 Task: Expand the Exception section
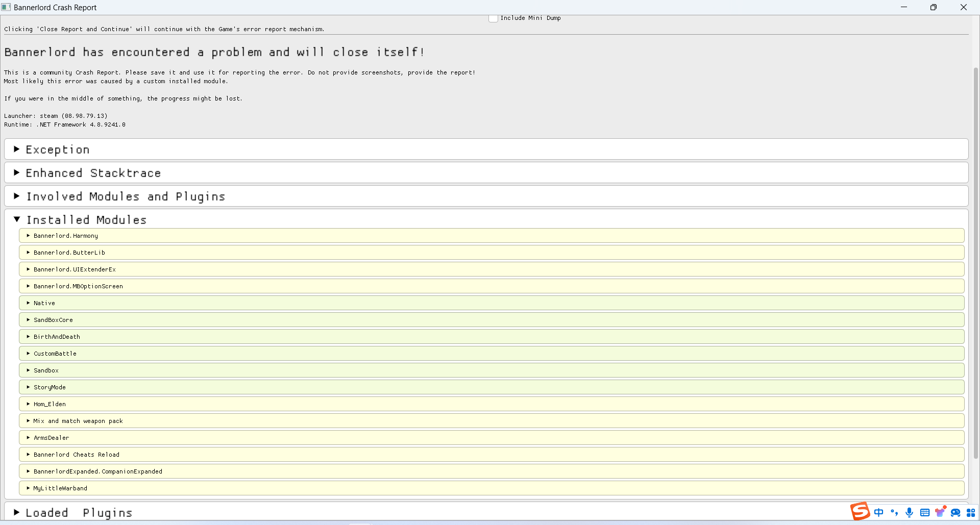click(x=486, y=149)
